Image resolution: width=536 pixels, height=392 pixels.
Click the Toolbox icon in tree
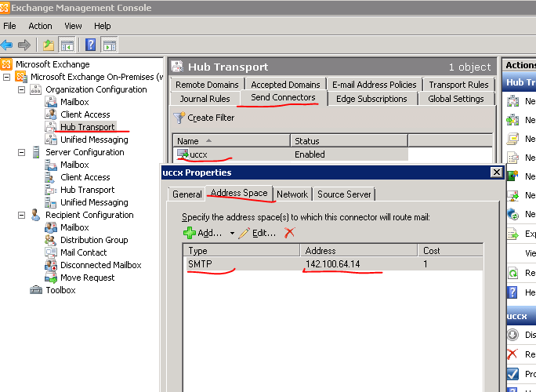pyautogui.click(x=36, y=290)
